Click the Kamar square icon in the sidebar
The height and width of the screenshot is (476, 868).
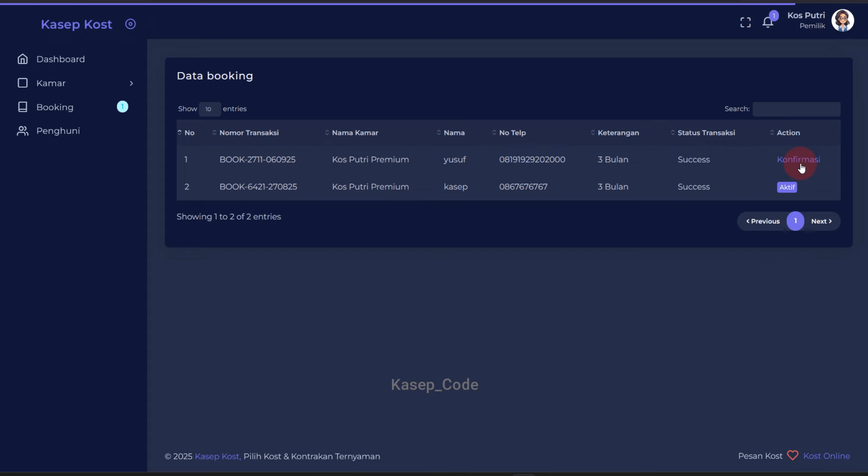click(22, 83)
